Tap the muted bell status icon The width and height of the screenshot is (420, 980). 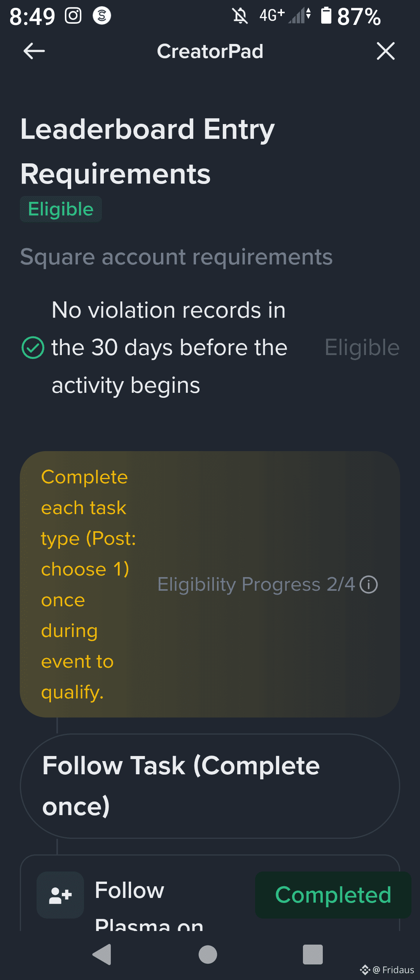tap(240, 16)
